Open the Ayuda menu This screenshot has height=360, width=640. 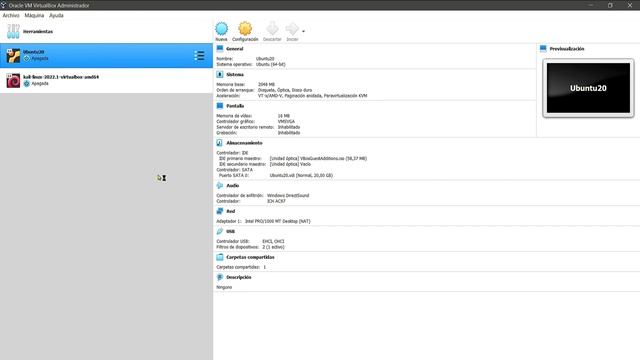pos(56,15)
